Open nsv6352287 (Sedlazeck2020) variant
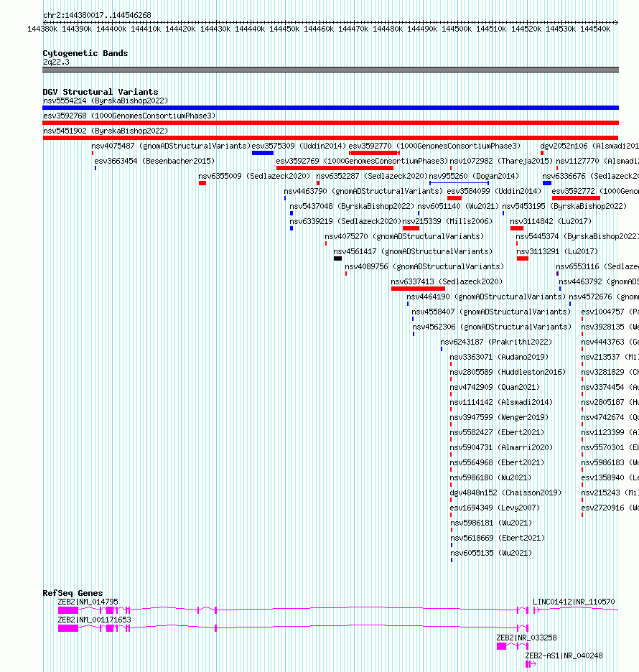 click(x=372, y=176)
